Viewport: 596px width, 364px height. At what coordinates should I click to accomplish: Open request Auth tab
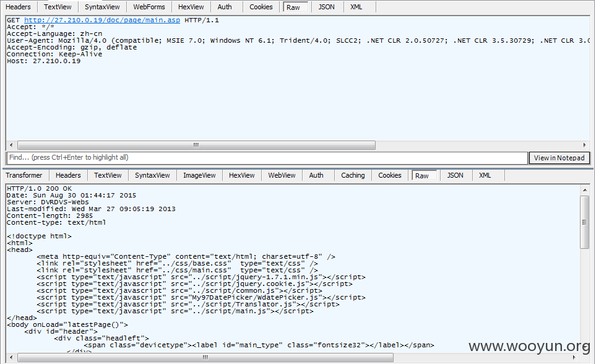tap(225, 7)
